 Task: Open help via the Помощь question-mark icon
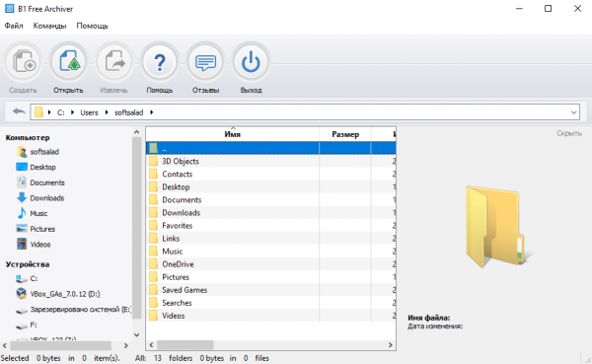pos(160,62)
